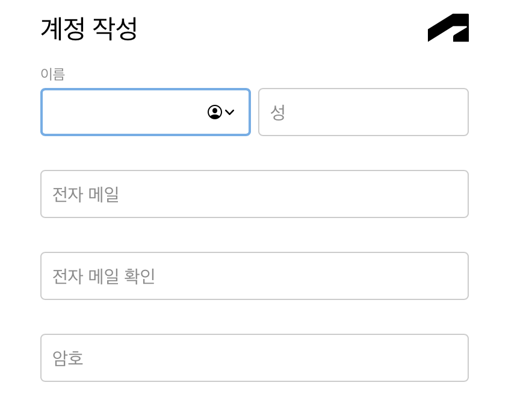532x400 pixels.
Task: Click the 전자 메일 email field
Action: coord(254,194)
